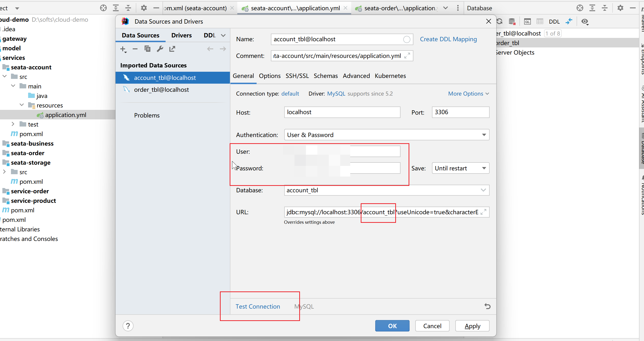
Task: Open table editor icon in Database panel
Action: coord(540,21)
